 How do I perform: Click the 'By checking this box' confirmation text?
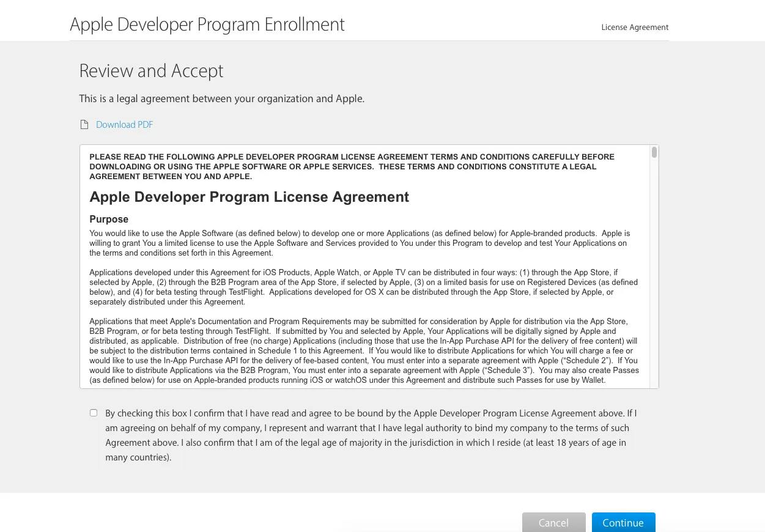point(371,435)
